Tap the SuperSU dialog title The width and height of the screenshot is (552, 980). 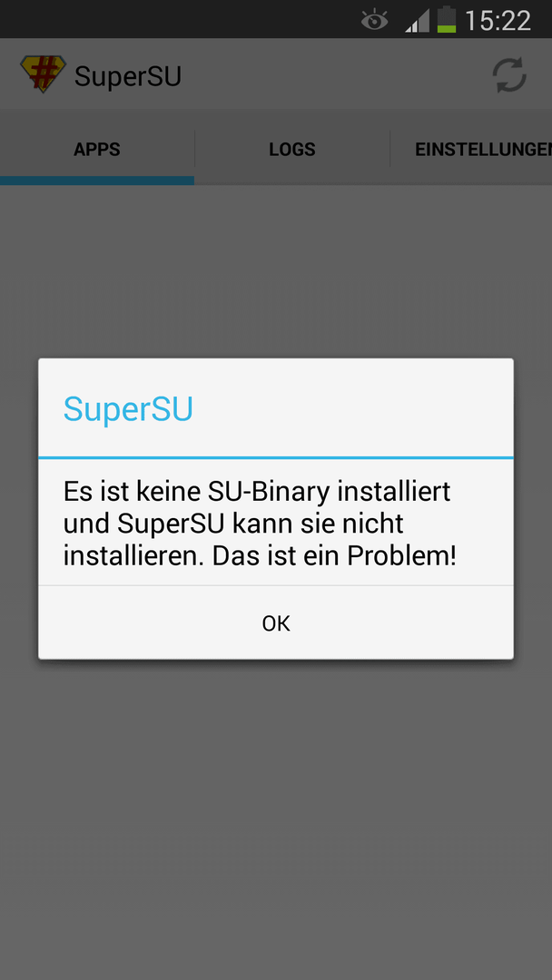pyautogui.click(x=128, y=409)
